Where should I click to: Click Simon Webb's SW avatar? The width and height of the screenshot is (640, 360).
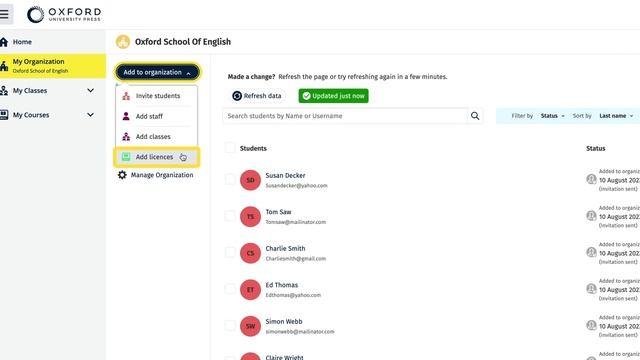pos(250,326)
